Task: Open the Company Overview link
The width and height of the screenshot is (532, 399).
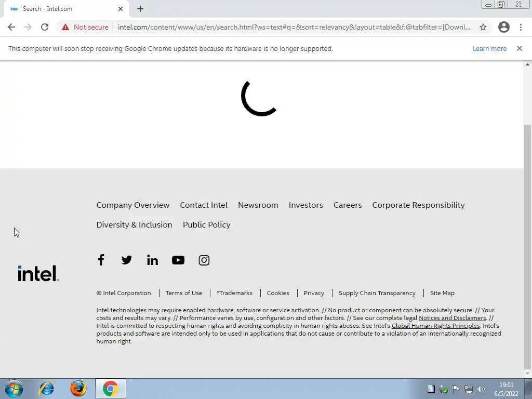Action: (133, 205)
